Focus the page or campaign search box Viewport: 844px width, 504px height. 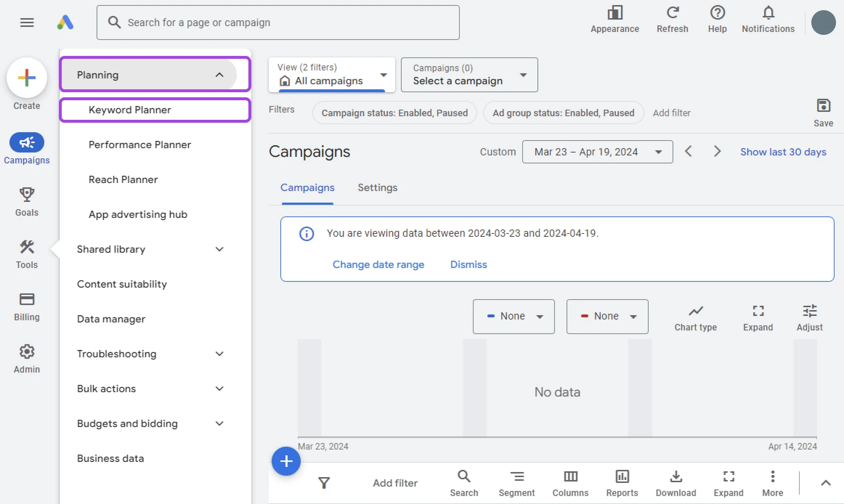pos(278,23)
